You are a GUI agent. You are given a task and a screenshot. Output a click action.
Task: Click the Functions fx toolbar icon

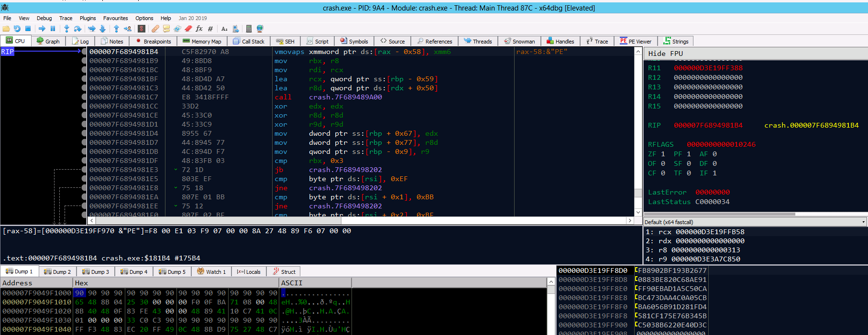(199, 29)
